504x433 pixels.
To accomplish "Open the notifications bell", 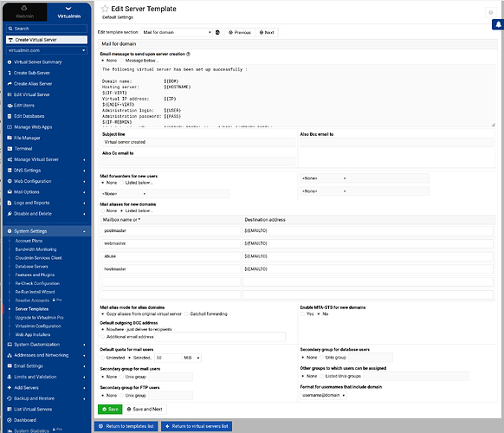I will pos(498,24).
